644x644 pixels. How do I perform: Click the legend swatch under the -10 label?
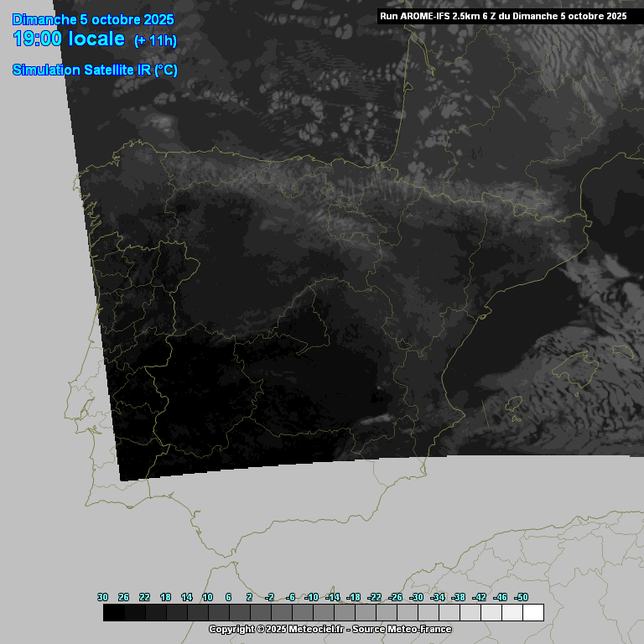pyautogui.click(x=323, y=613)
